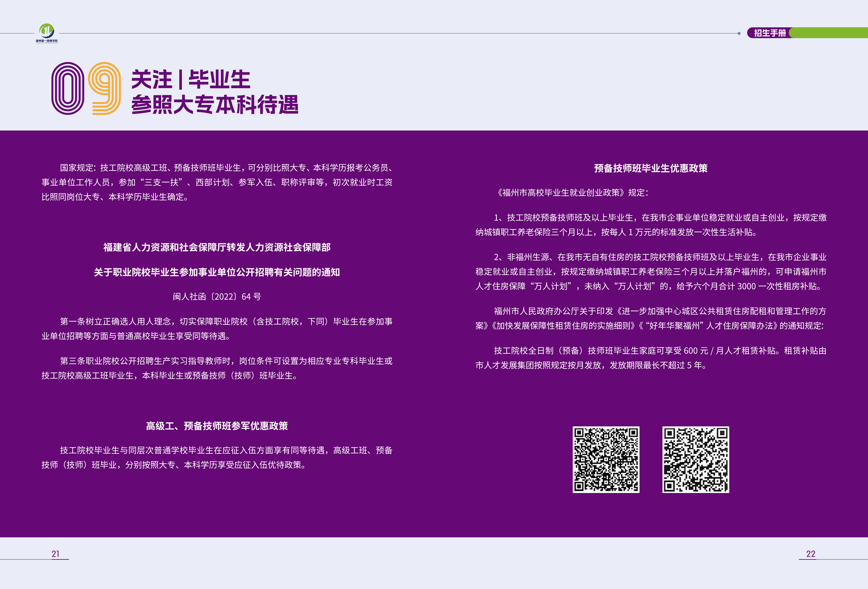
Task: Click the heading 预备技师班毕业生优惠政策
Action: tap(651, 169)
